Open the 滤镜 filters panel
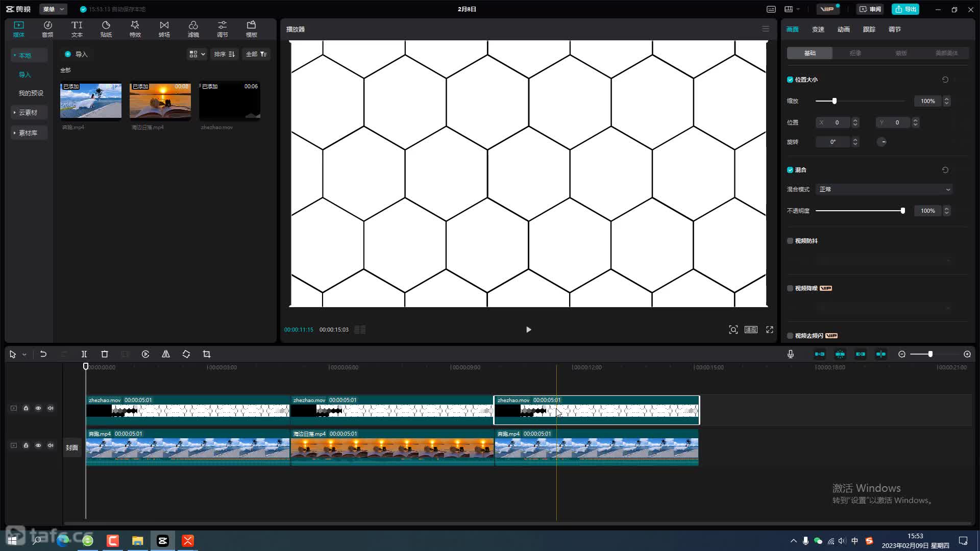980x551 pixels. [193, 29]
